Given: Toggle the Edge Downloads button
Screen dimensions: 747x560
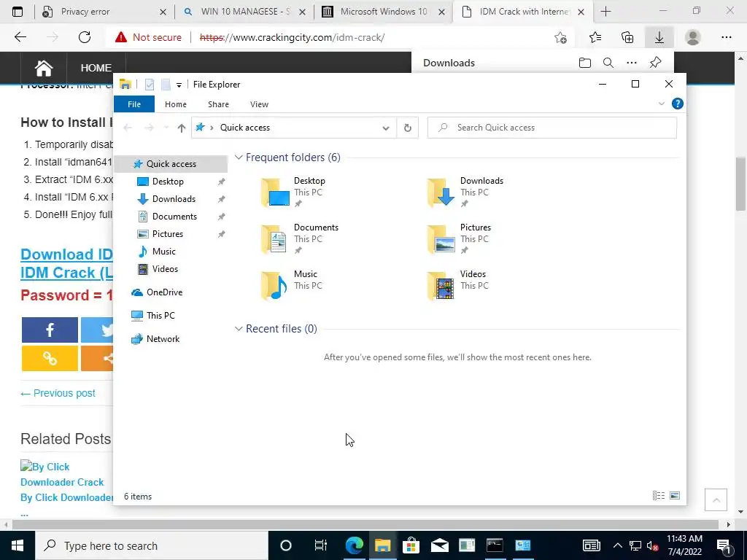Looking at the screenshot, I should (659, 37).
